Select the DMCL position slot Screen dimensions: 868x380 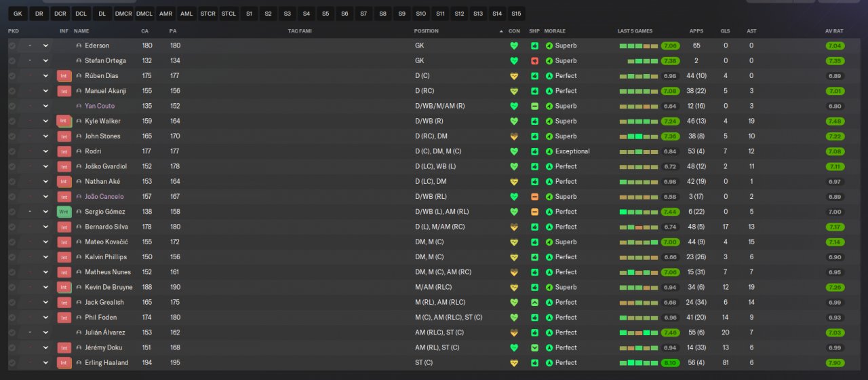(x=144, y=14)
